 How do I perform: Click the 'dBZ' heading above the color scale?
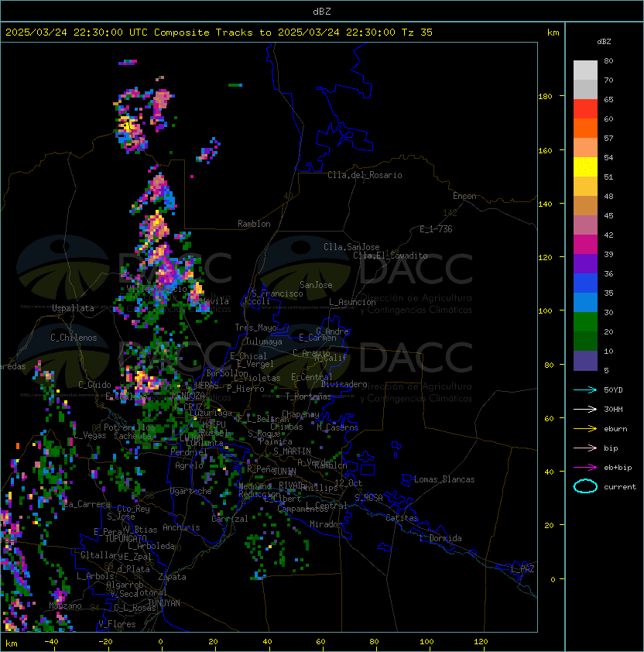604,42
